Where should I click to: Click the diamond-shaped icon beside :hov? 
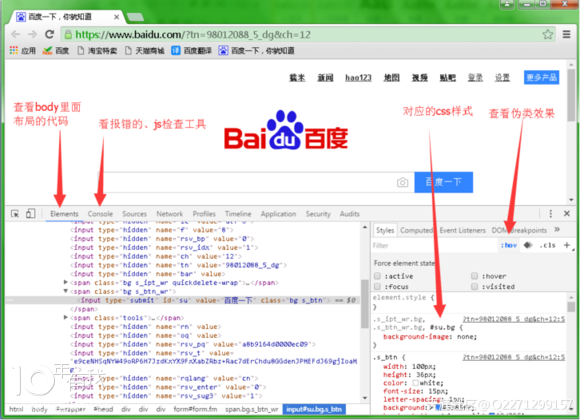point(528,245)
